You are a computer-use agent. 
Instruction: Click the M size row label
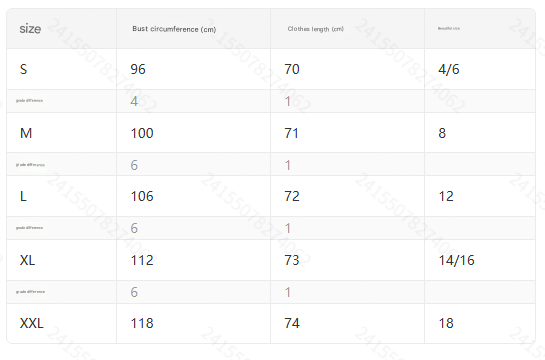[26, 133]
